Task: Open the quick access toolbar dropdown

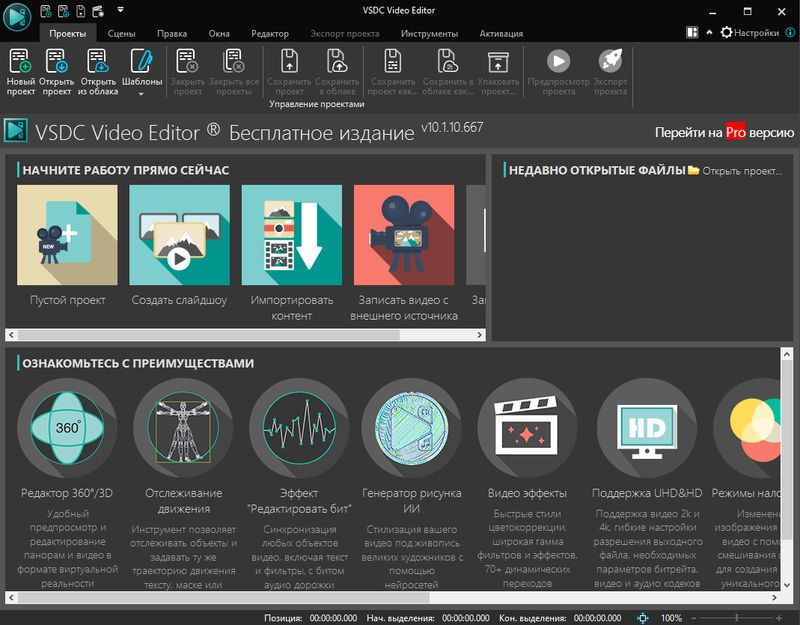Action: 120,10
